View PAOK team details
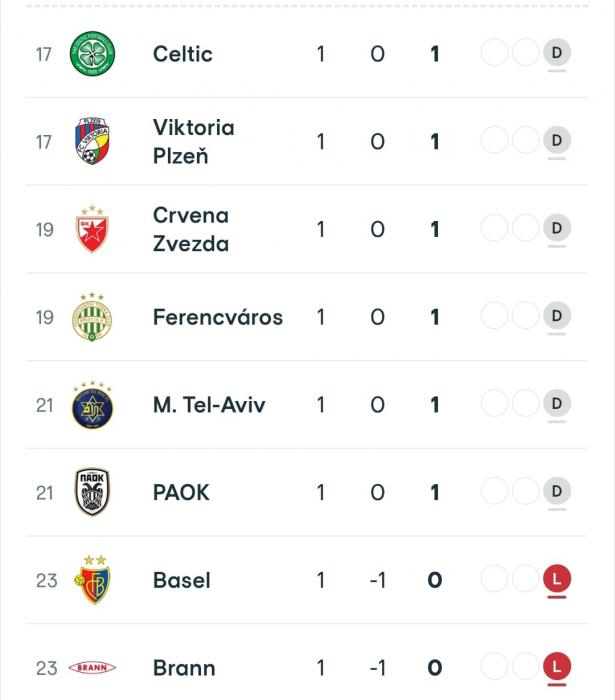 [181, 492]
